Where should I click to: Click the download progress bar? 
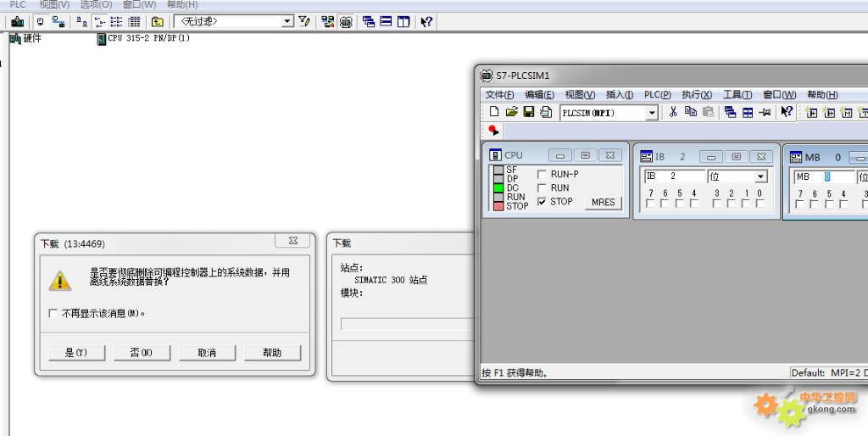click(x=408, y=324)
